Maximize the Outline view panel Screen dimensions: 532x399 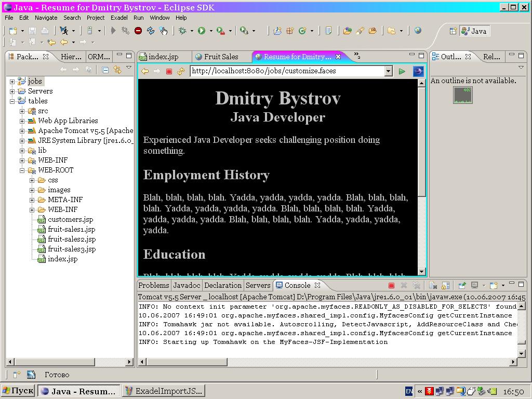tap(522, 55)
